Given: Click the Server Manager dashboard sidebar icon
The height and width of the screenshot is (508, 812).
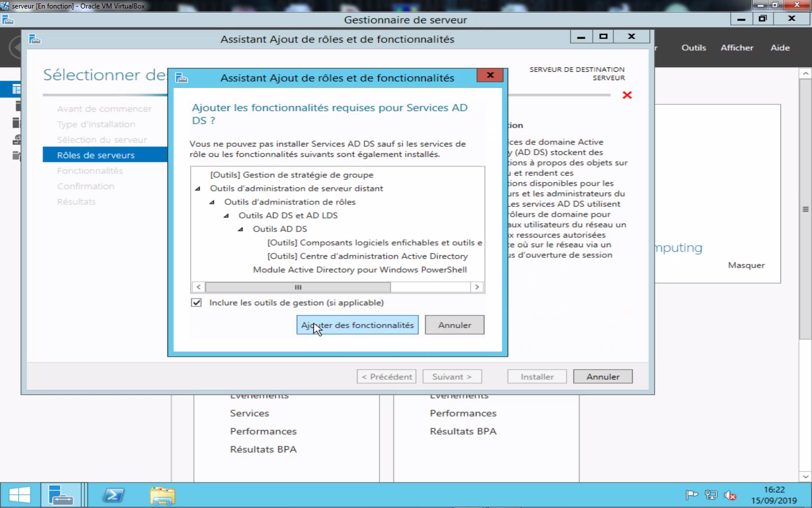Looking at the screenshot, I should click(16, 89).
